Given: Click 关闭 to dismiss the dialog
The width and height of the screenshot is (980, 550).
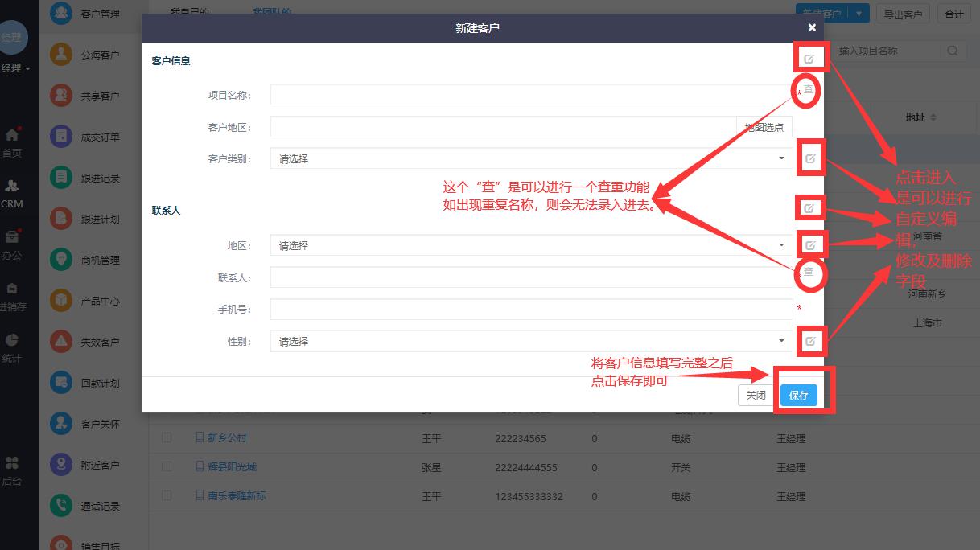Looking at the screenshot, I should click(756, 395).
